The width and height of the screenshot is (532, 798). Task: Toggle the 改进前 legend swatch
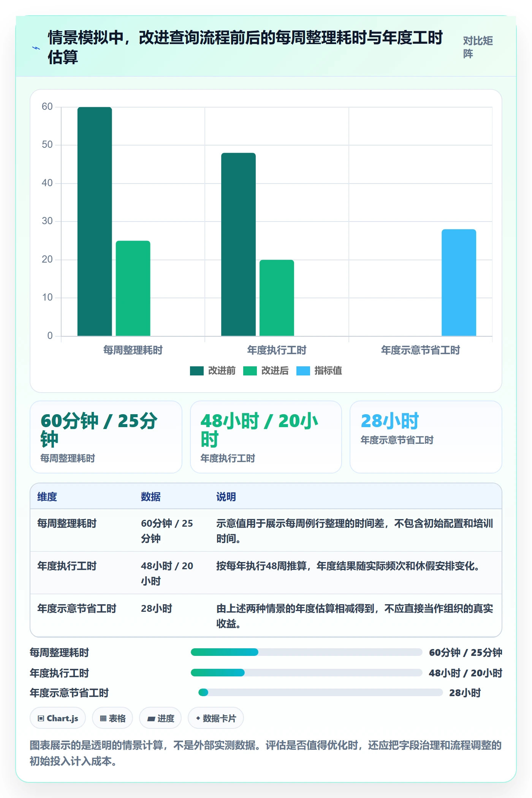tap(197, 370)
